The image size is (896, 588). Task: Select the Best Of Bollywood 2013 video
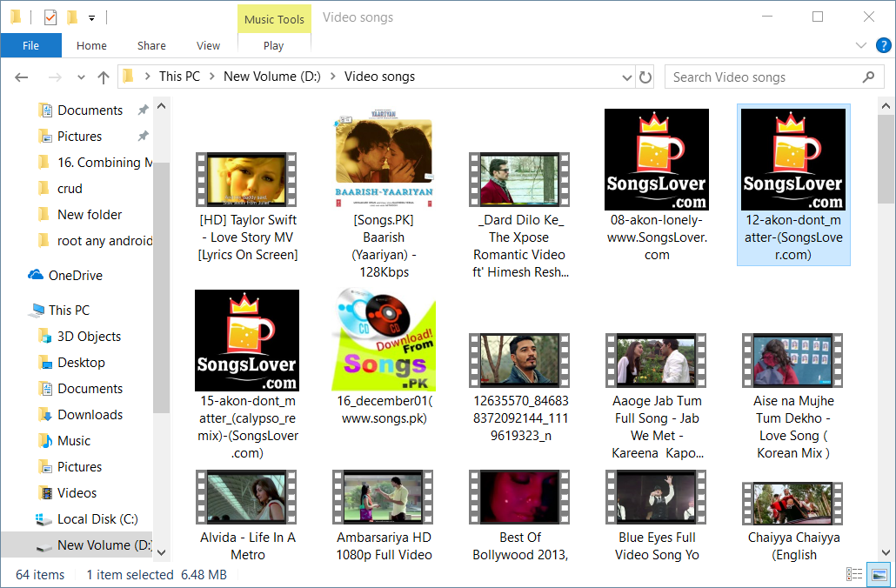[520, 516]
